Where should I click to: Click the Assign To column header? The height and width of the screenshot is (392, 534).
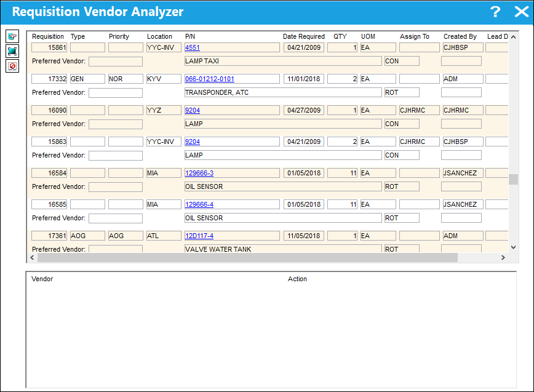click(415, 37)
